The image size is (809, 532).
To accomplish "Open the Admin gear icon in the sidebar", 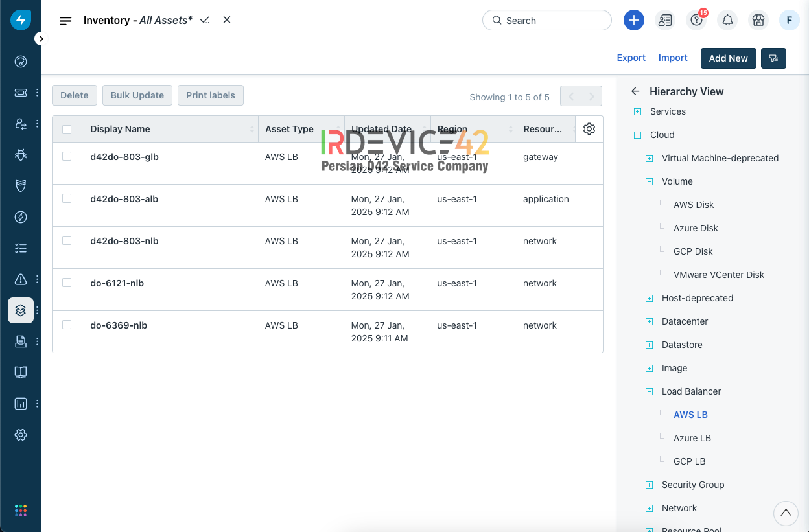I will pyautogui.click(x=21, y=434).
